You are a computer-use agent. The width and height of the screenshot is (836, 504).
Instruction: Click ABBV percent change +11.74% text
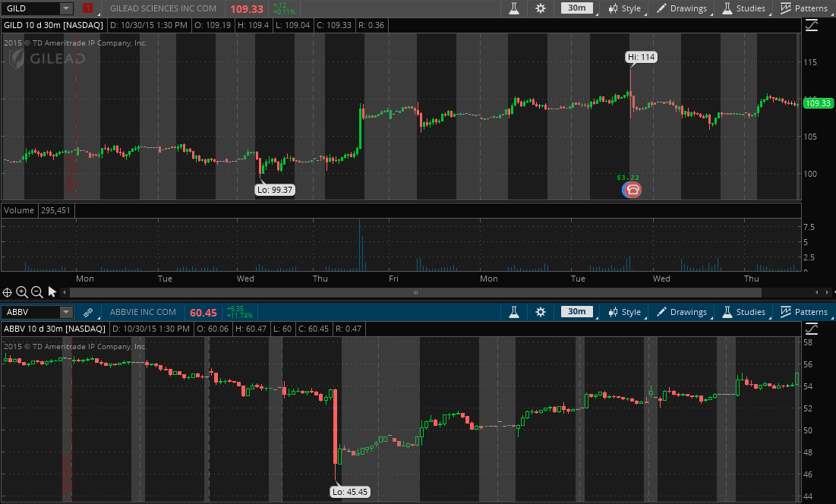[239, 316]
